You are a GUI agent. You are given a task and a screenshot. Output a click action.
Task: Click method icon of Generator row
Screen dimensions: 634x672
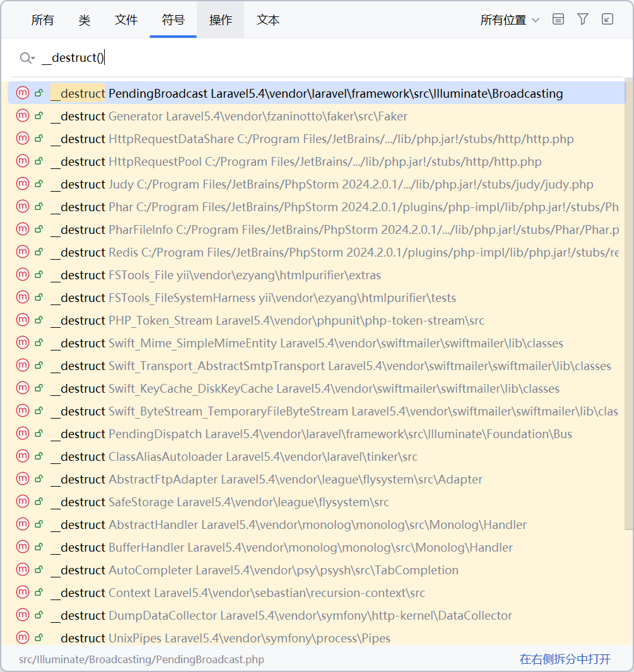coord(23,115)
